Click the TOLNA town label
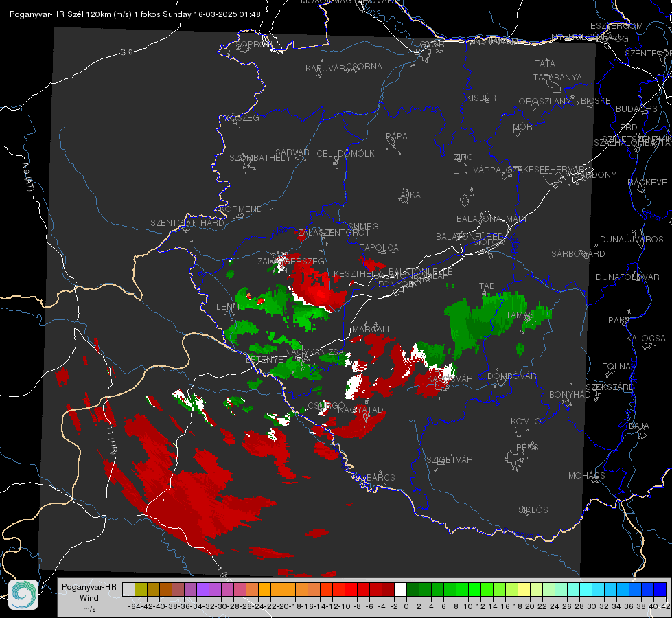 point(616,367)
